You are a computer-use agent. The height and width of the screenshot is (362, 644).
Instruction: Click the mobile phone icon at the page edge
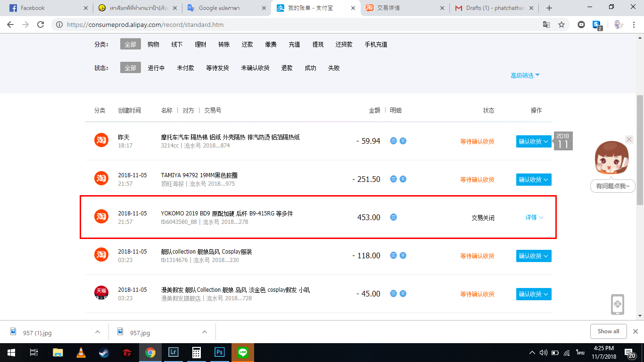coord(618,304)
